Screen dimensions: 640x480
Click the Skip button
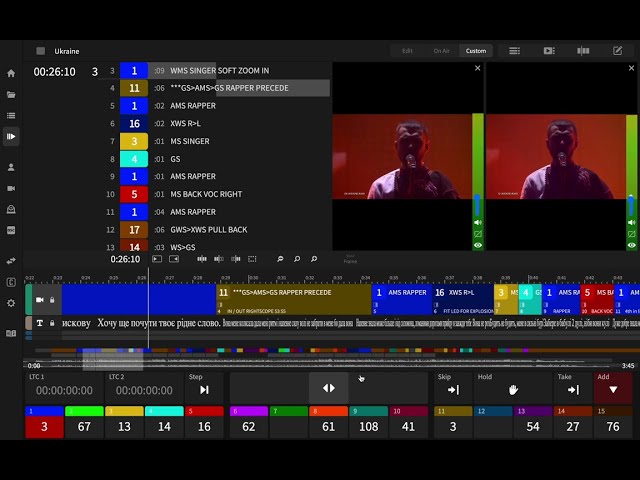[453, 388]
